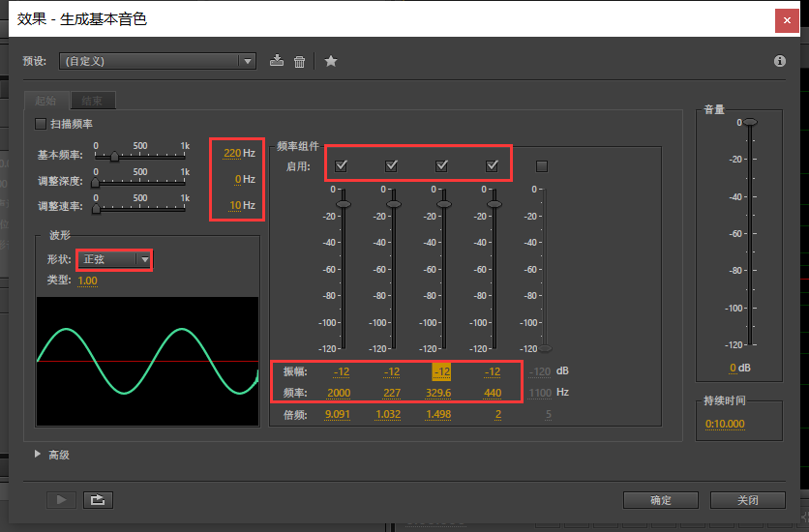Toggle the loop playback button
Viewport: 809px width, 532px height.
pyautogui.click(x=98, y=499)
